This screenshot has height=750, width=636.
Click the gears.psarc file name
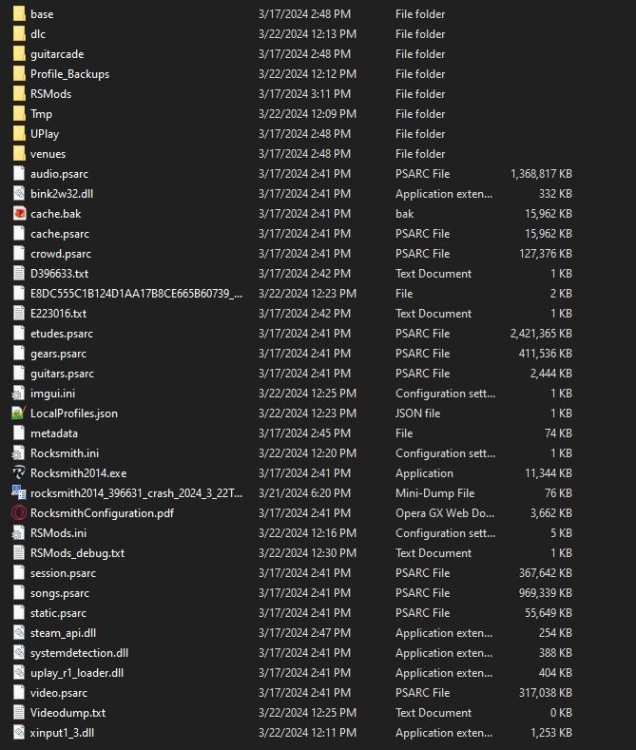(x=58, y=353)
